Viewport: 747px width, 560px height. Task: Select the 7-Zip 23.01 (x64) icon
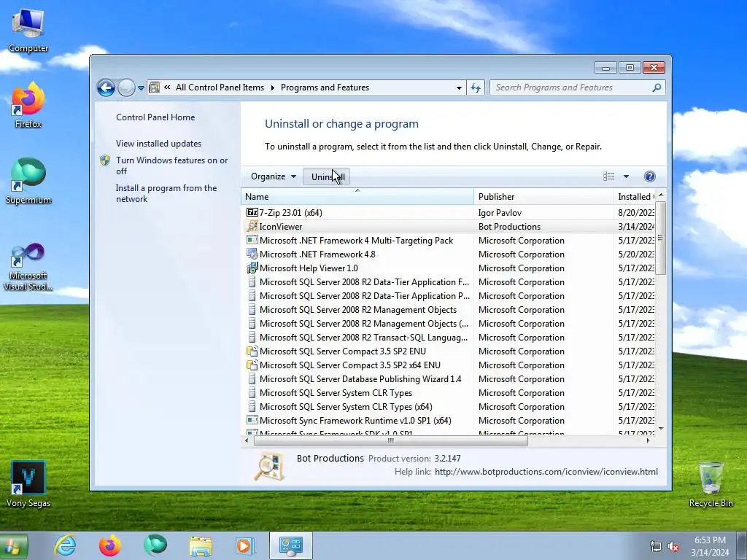click(252, 212)
